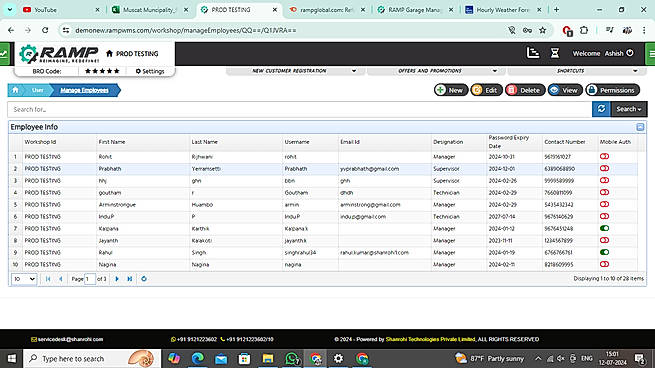Expand the New Customer Registration dropdown

(295, 71)
